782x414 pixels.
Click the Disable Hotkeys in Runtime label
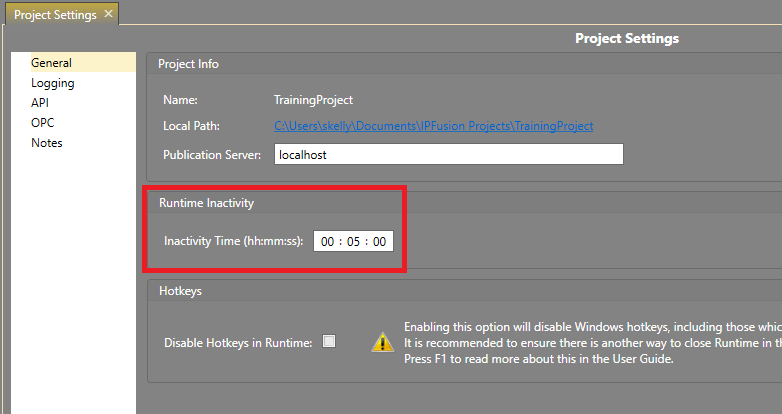click(x=238, y=343)
